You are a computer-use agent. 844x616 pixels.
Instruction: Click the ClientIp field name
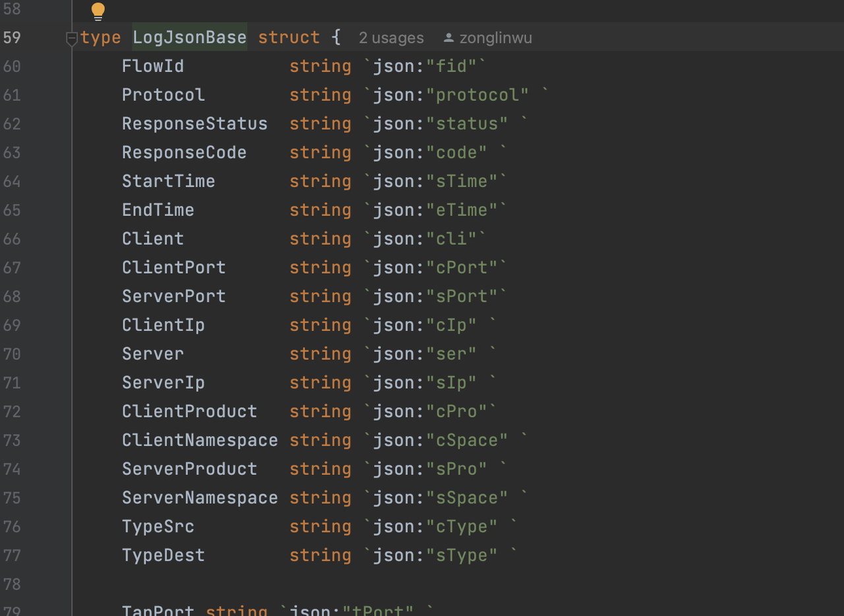point(164,325)
